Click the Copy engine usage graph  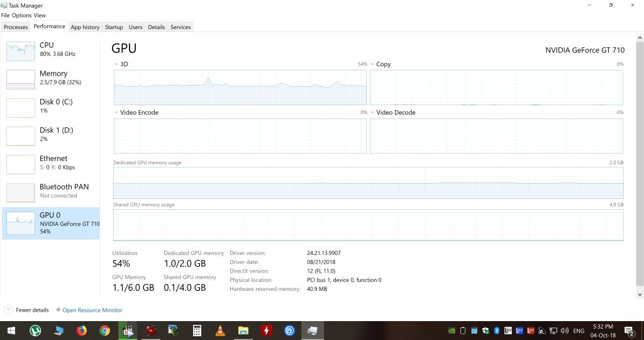[x=496, y=87]
